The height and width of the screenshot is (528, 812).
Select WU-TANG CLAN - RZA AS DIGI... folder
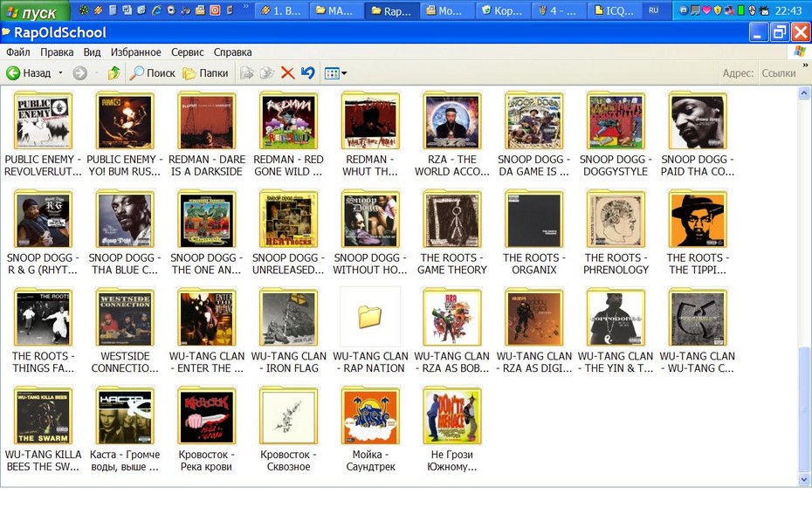coord(533,331)
